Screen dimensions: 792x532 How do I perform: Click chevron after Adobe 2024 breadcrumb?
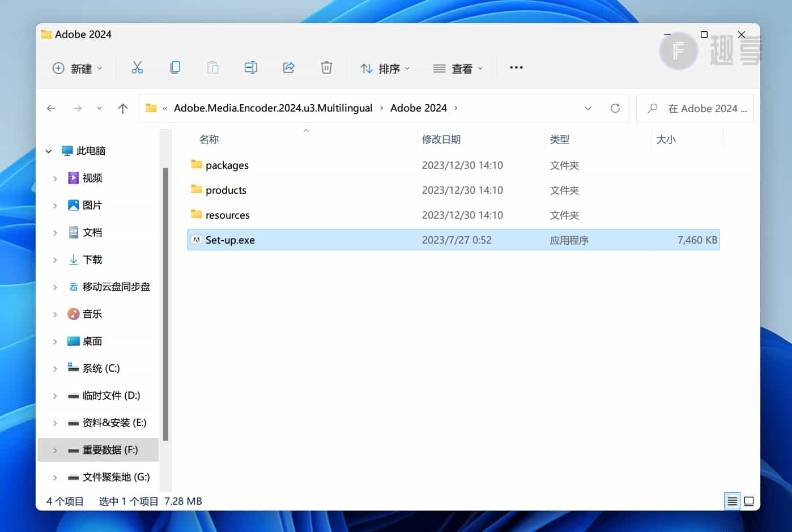click(x=456, y=108)
